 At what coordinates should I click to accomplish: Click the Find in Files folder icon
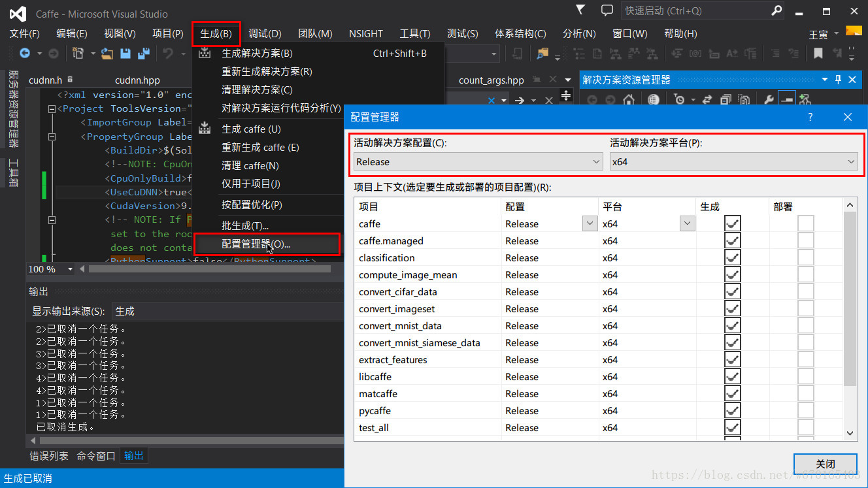click(542, 53)
